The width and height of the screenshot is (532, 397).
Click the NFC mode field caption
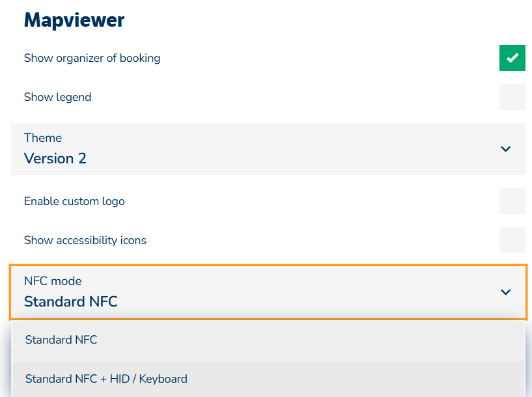[53, 281]
